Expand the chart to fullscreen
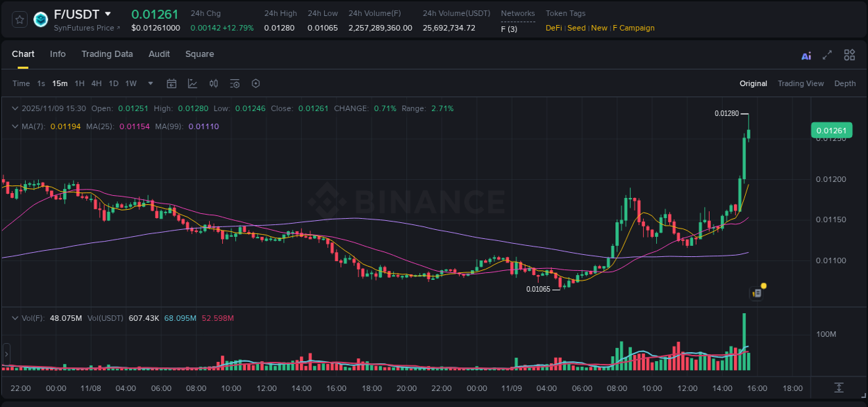The image size is (868, 407). tap(827, 54)
